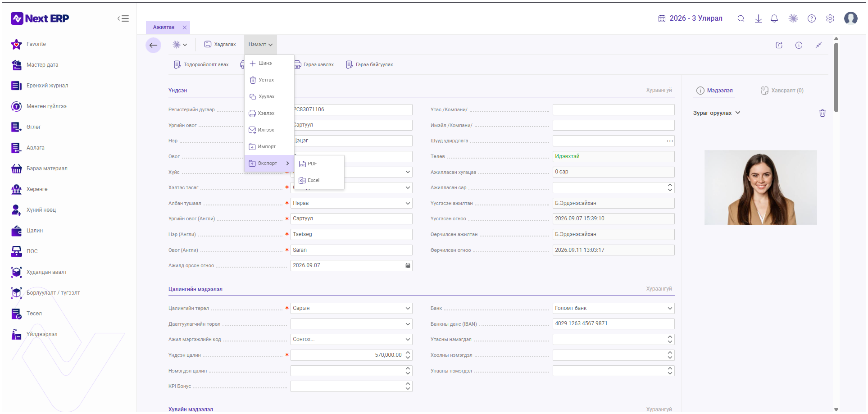Click the settings gear icon

coord(830,18)
